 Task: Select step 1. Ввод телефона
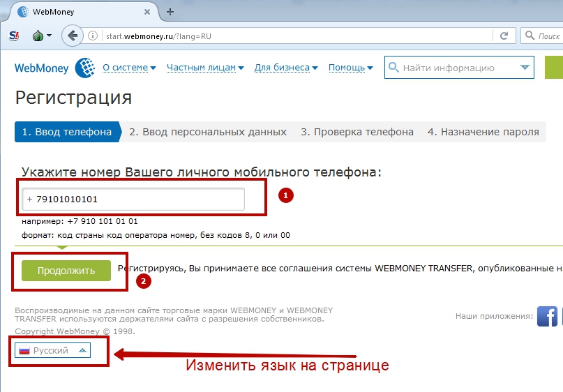[67, 132]
